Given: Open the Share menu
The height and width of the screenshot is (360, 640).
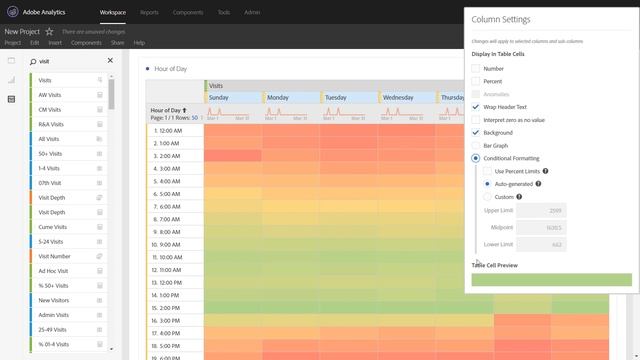Looking at the screenshot, I should 117,42.
